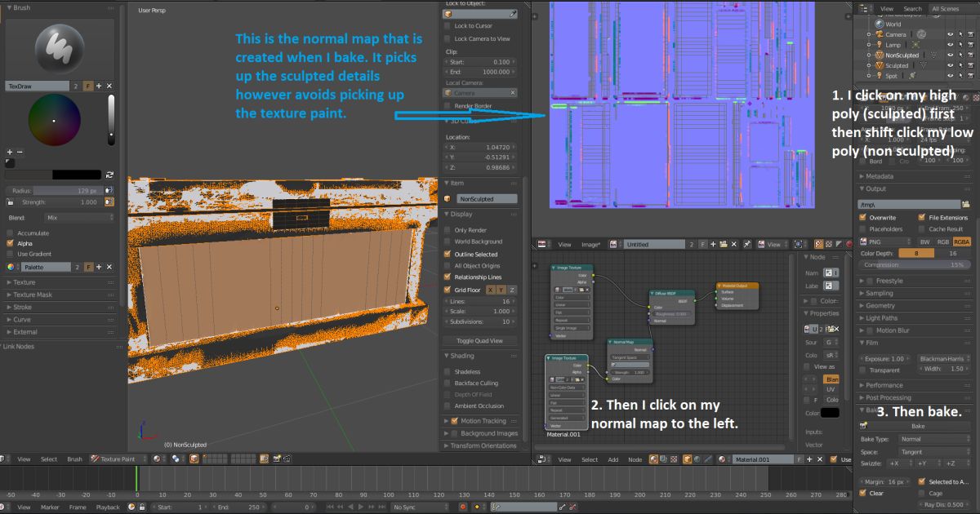Enable the Accumulate checkbox
This screenshot has height=514, width=980.
click(x=10, y=233)
